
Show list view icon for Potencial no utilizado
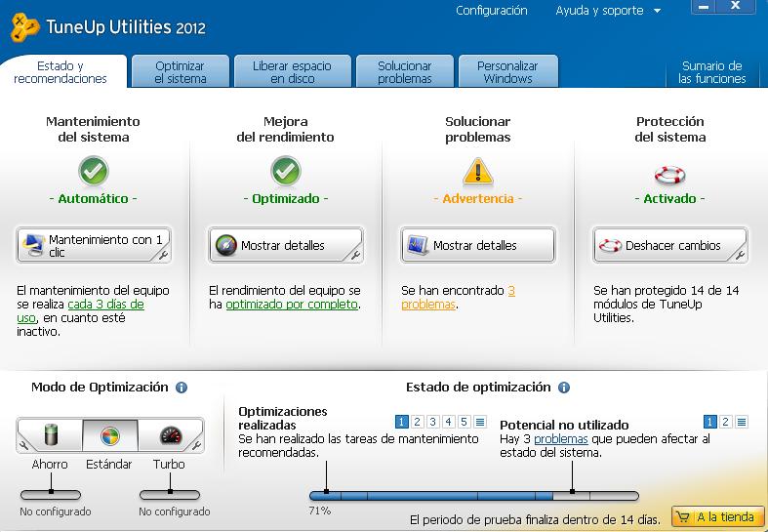click(x=742, y=422)
